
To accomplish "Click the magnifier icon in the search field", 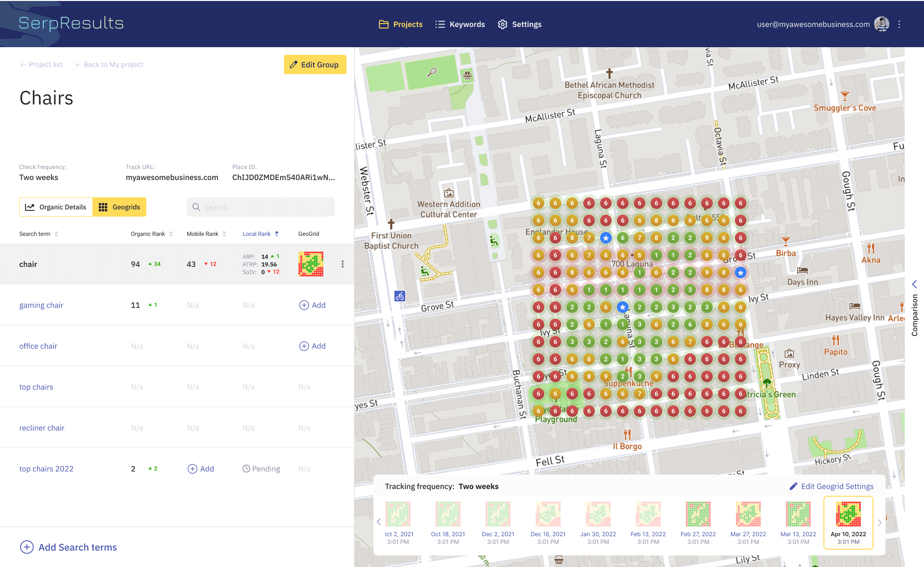I will pos(196,207).
